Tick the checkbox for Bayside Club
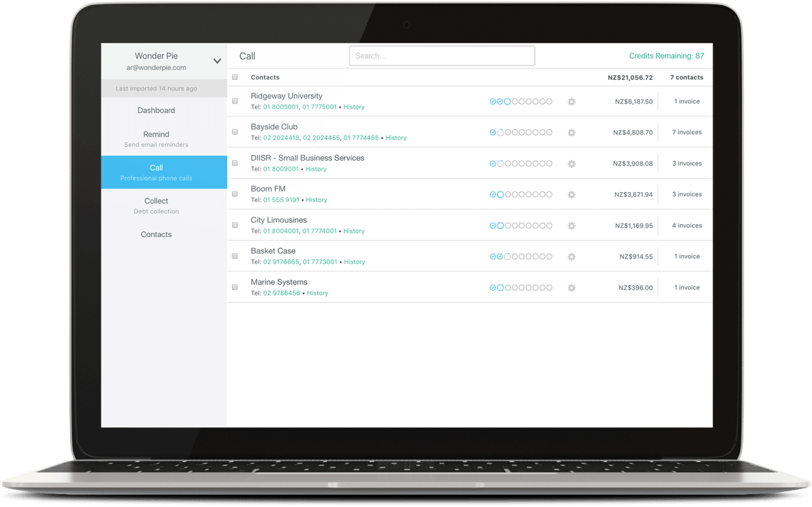This screenshot has height=507, width=812. [235, 132]
